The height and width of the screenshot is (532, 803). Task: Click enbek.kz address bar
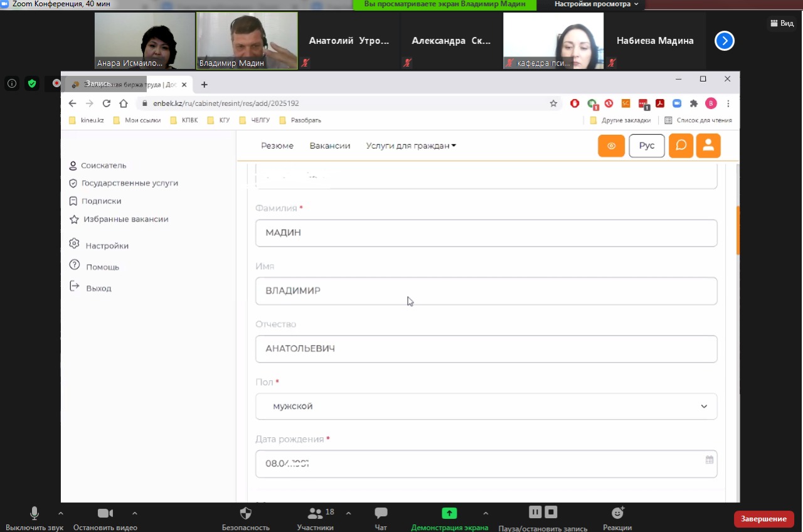[x=348, y=104]
